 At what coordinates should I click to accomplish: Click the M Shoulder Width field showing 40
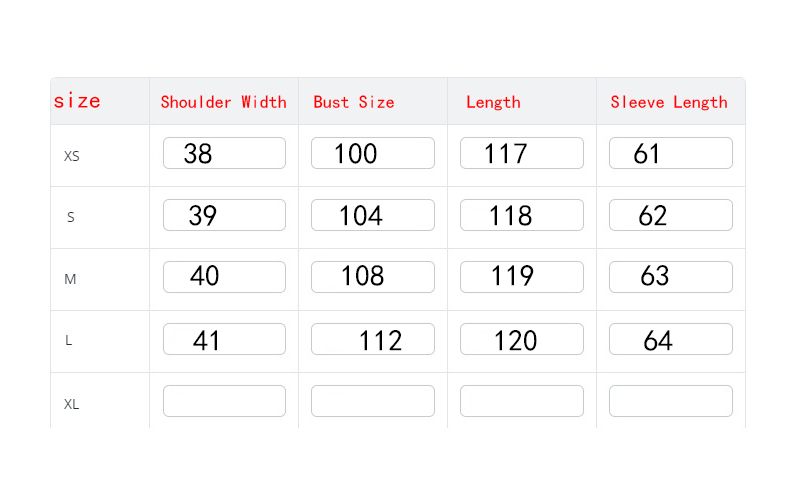click(x=224, y=277)
